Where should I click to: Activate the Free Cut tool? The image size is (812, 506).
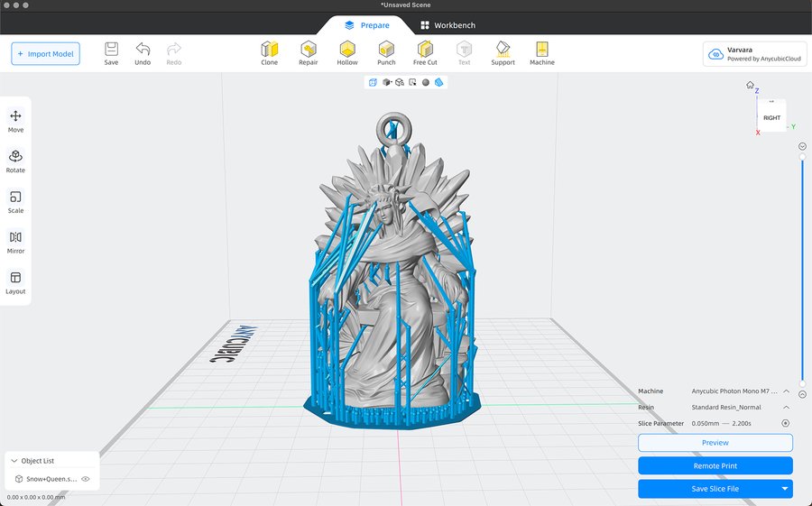pos(425,52)
